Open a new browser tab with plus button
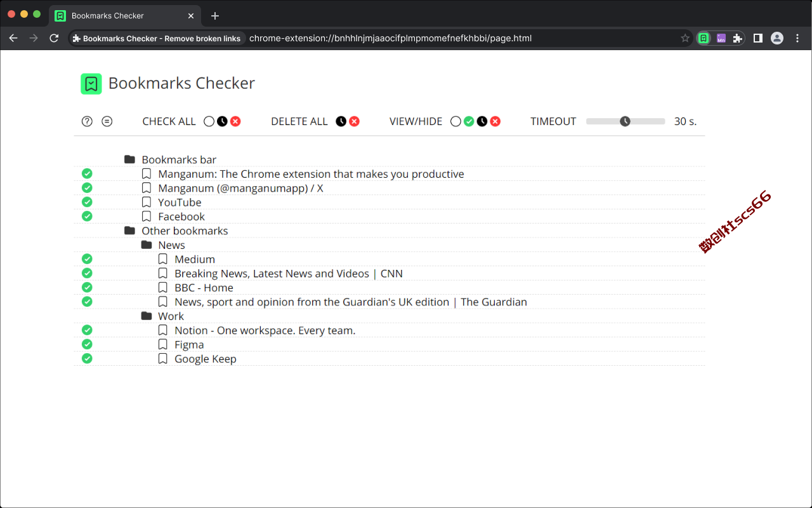The width and height of the screenshot is (812, 508). (x=215, y=16)
